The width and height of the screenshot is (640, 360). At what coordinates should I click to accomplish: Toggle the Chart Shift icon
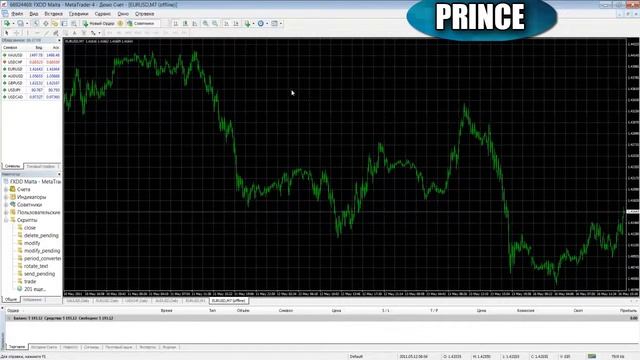pyautogui.click(x=236, y=24)
